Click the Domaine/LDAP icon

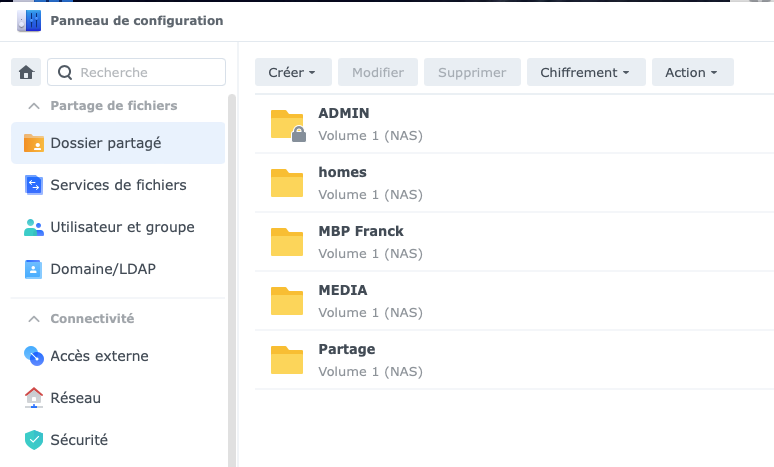(34, 269)
